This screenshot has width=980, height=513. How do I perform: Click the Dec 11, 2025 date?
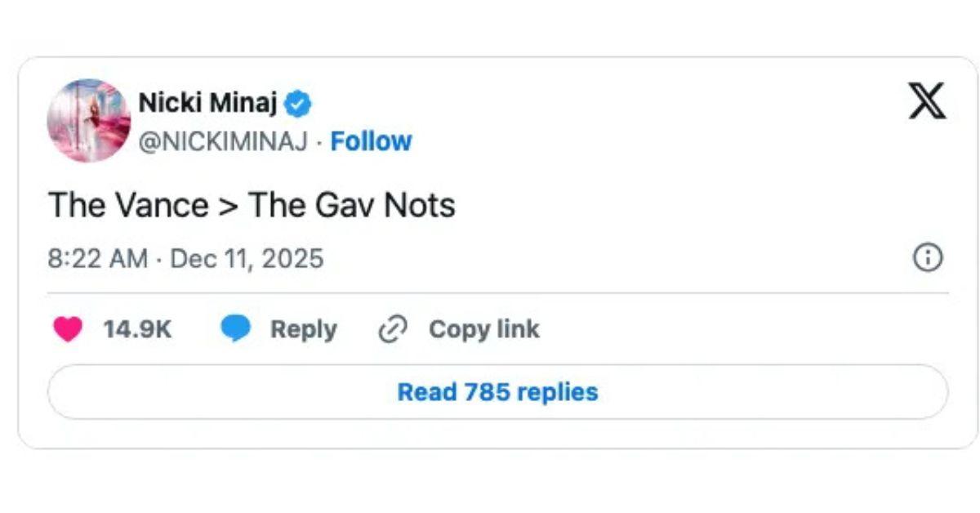(245, 258)
